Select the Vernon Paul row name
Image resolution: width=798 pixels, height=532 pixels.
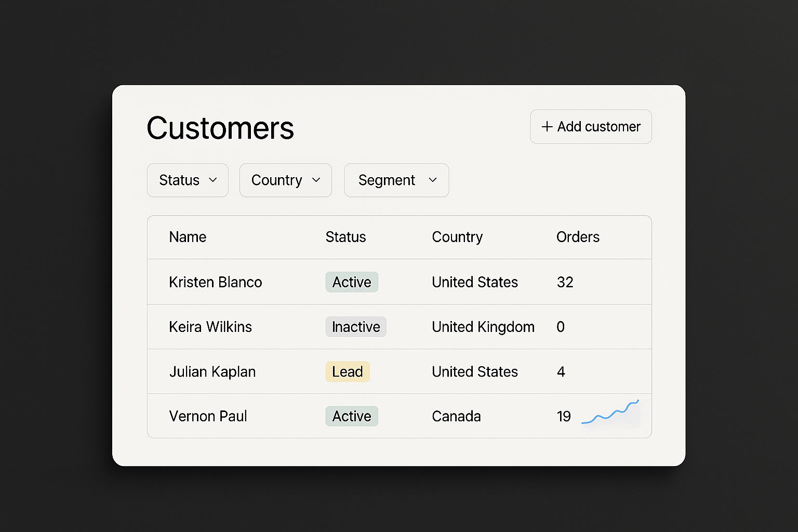click(208, 416)
